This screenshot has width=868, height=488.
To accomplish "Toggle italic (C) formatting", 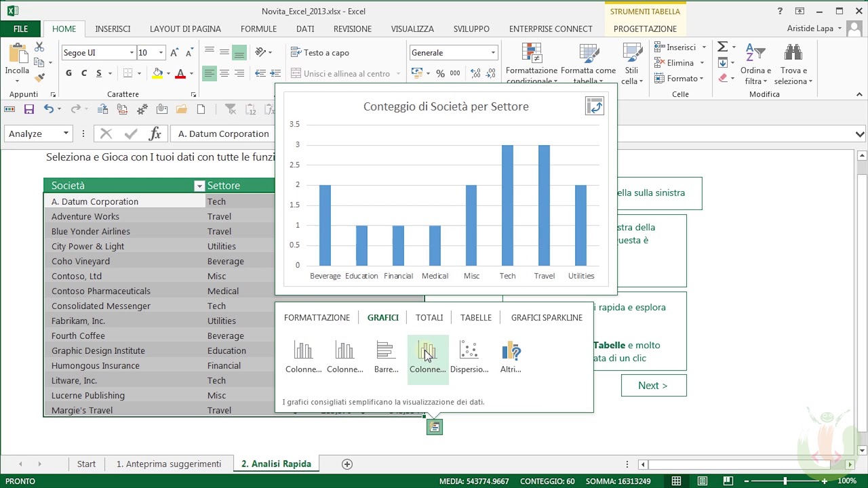I will [83, 73].
